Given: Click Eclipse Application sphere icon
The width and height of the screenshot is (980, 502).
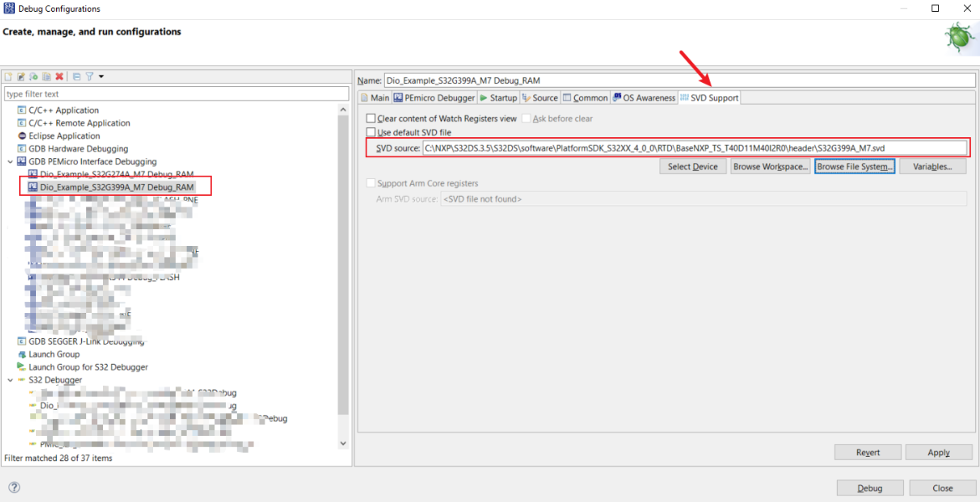Looking at the screenshot, I should (23, 136).
